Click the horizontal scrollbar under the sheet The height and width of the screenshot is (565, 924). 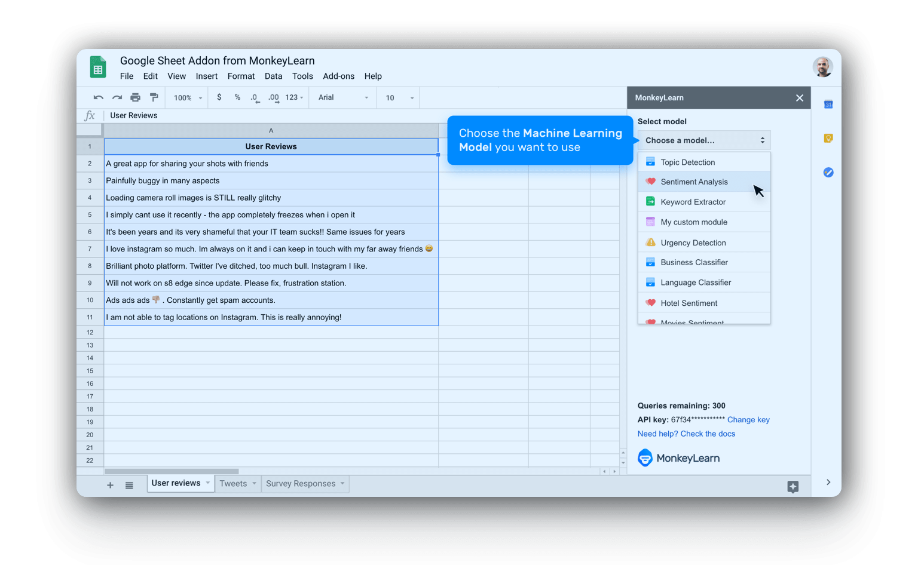(172, 471)
